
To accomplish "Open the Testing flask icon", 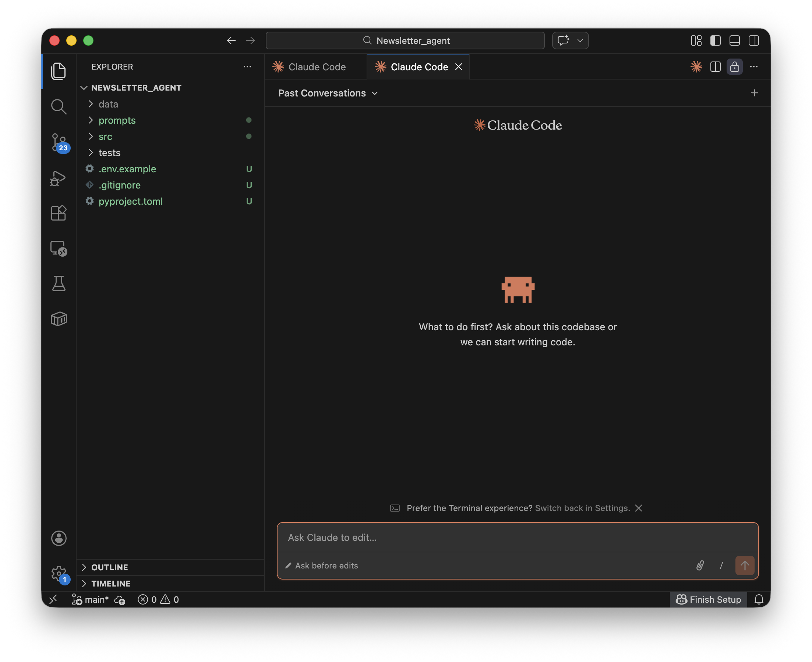I will click(x=58, y=284).
